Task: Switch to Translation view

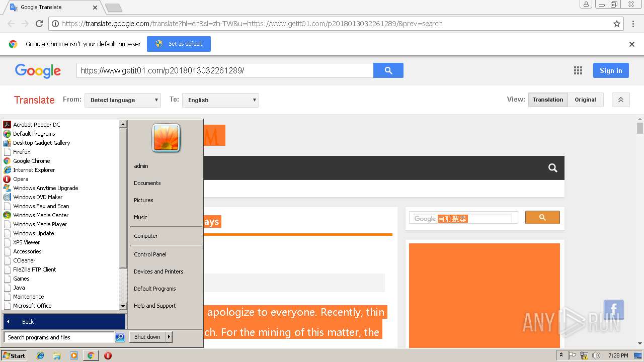Action: pos(548,100)
